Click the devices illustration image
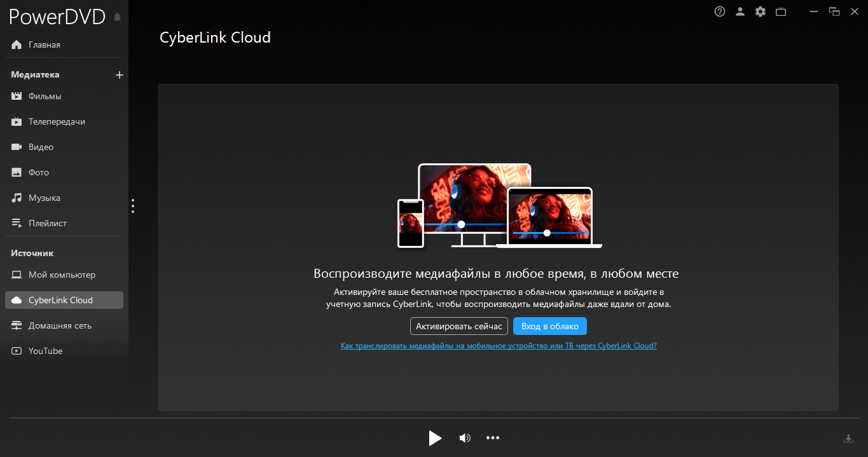This screenshot has height=457, width=868. [x=499, y=206]
